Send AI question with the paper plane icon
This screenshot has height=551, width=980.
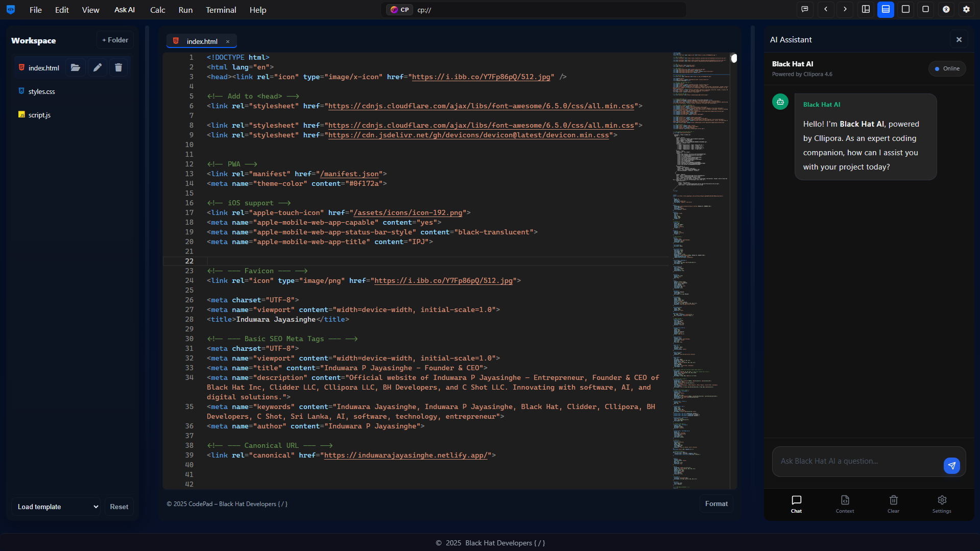pyautogui.click(x=951, y=465)
